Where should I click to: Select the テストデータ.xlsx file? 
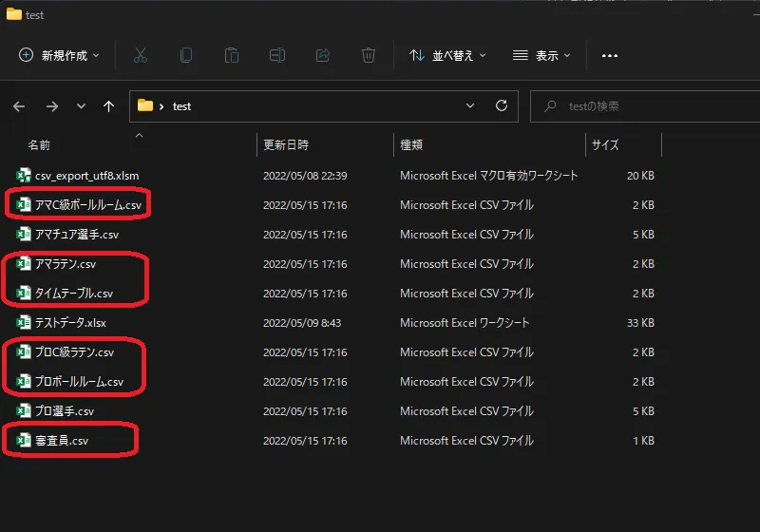coord(70,323)
